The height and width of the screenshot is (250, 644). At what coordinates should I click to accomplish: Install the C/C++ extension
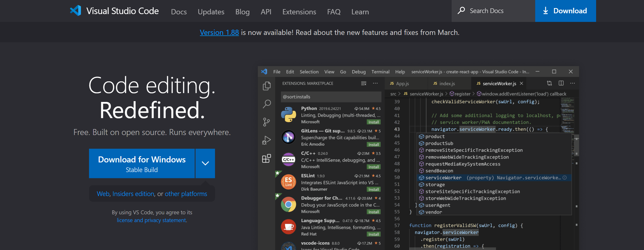click(x=374, y=167)
